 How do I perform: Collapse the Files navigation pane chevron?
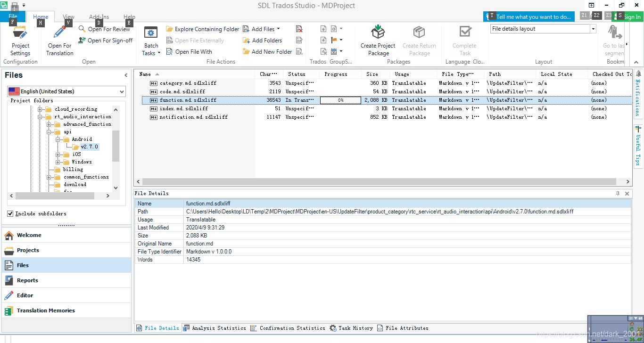tap(126, 75)
